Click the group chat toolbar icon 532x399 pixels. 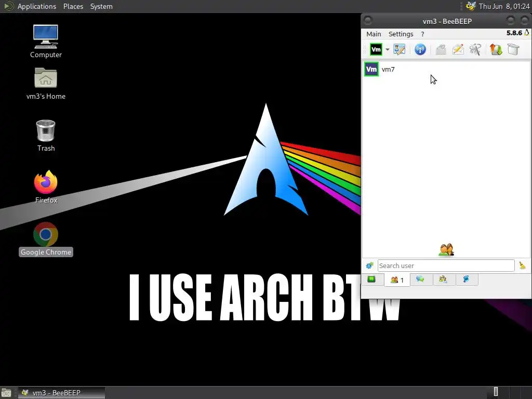tap(475, 49)
